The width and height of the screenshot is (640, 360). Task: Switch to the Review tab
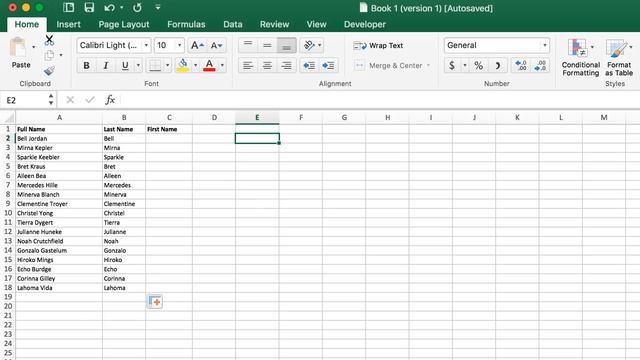274,24
